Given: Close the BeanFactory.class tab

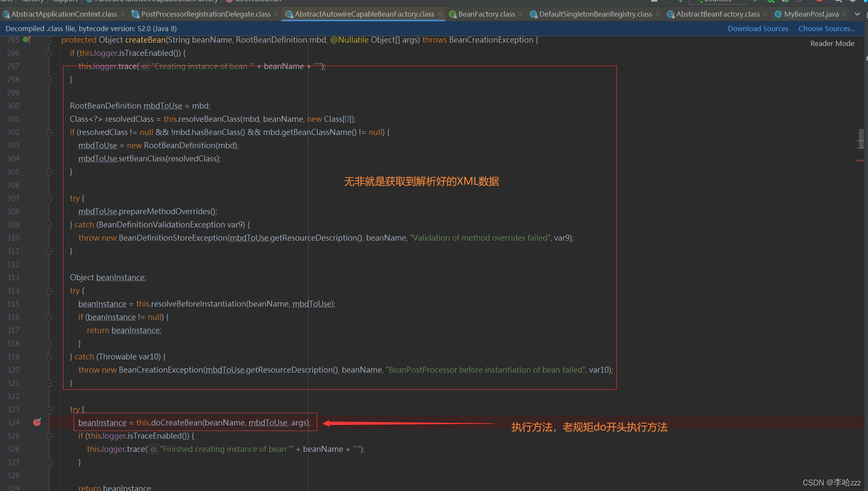Looking at the screenshot, I should coord(521,14).
